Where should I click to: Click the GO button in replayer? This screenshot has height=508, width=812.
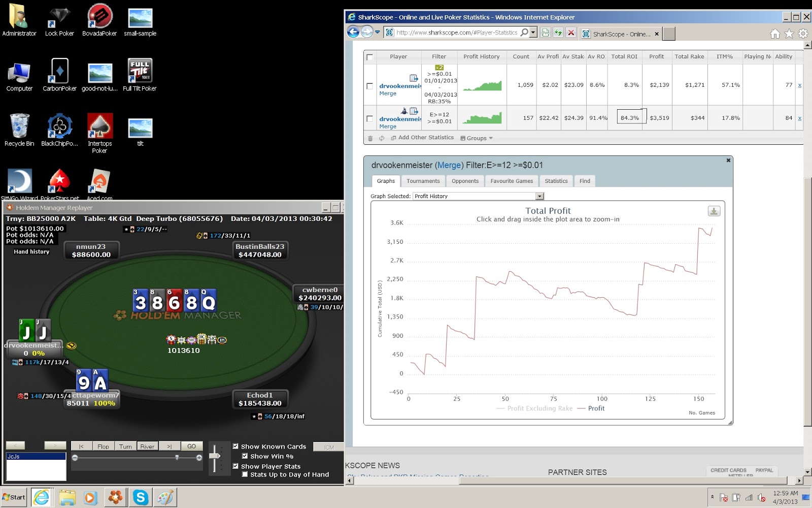coord(191,446)
